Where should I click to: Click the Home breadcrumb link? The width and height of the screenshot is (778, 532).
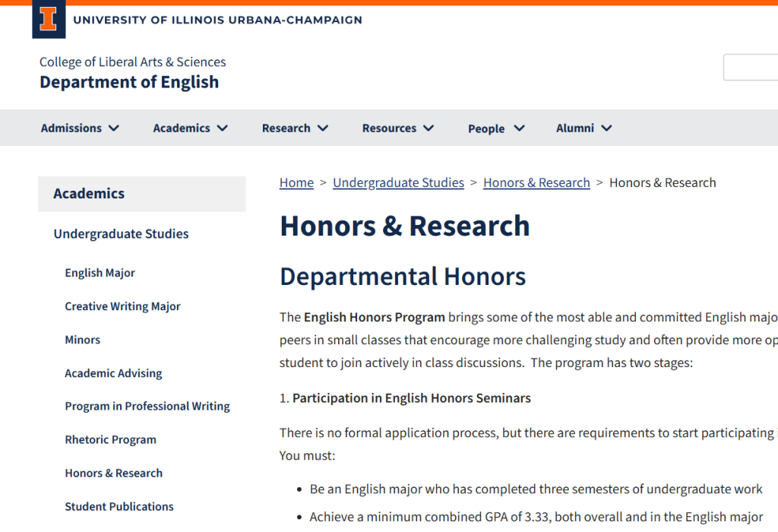tap(296, 182)
